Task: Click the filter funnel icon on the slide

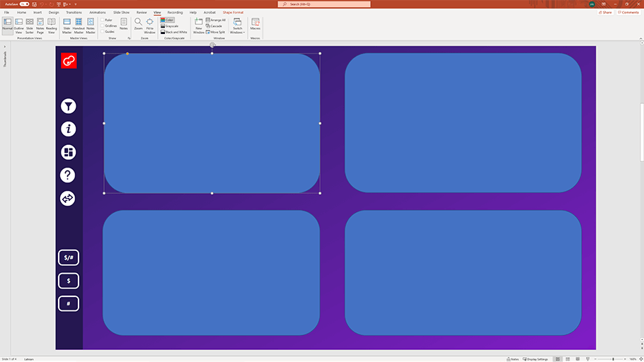Action: pyautogui.click(x=68, y=106)
